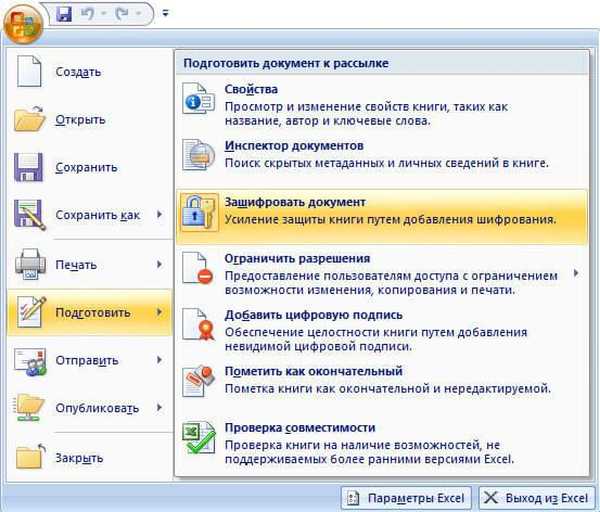Click the Выход из Excel button
Image resolution: width=600 pixels, height=512 pixels.
tap(536, 498)
